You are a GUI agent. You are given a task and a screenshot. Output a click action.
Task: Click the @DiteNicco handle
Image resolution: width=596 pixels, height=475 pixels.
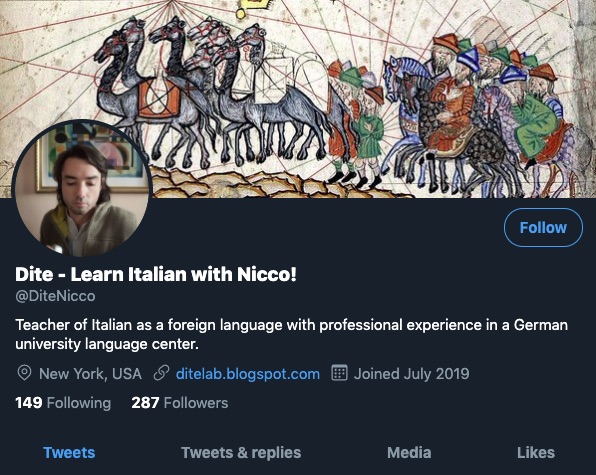click(x=55, y=296)
